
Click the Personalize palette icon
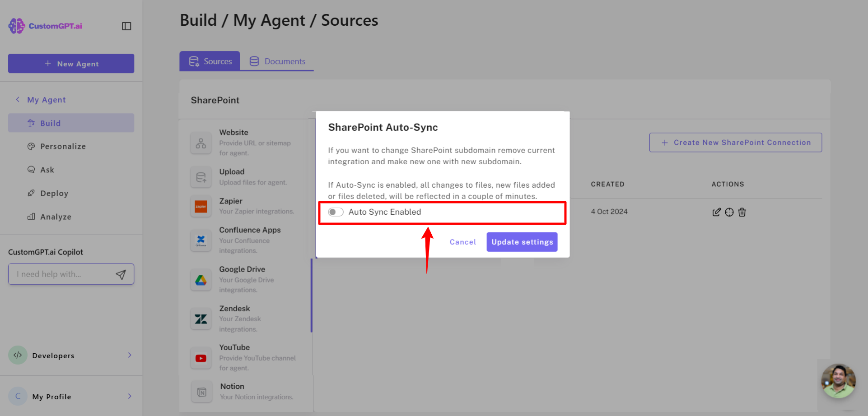[31, 146]
